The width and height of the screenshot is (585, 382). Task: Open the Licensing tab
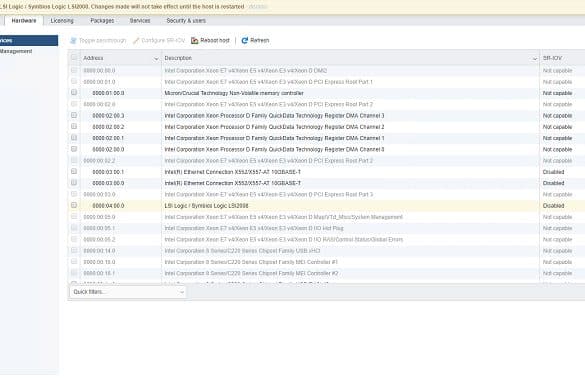click(62, 21)
